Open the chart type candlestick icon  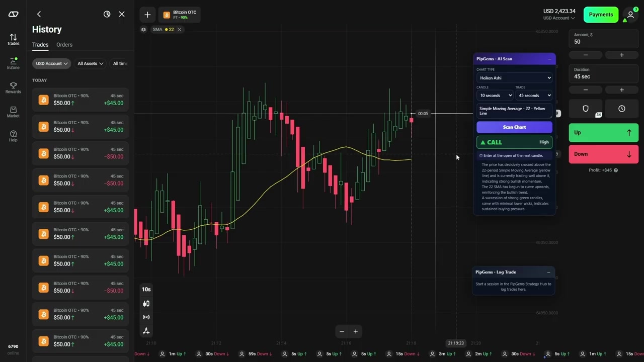[x=146, y=303]
